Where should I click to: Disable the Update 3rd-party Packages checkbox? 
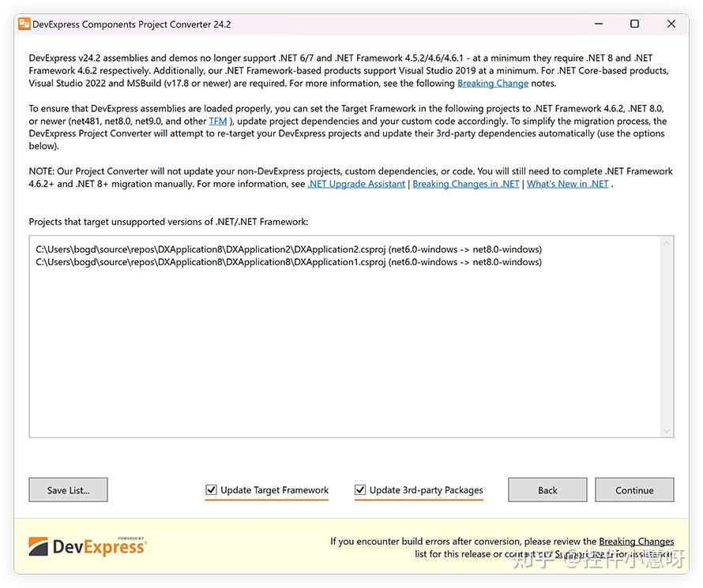(360, 489)
